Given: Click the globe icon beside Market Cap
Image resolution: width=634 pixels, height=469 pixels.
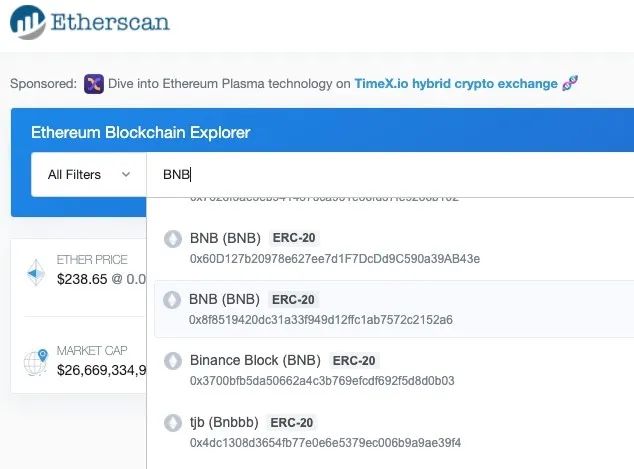Looking at the screenshot, I should coord(37,361).
